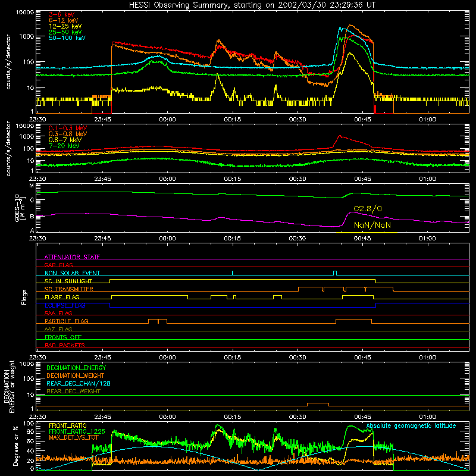The image size is (476, 476).
Task: Click the SAA_FLAG label
Action: coord(58,313)
